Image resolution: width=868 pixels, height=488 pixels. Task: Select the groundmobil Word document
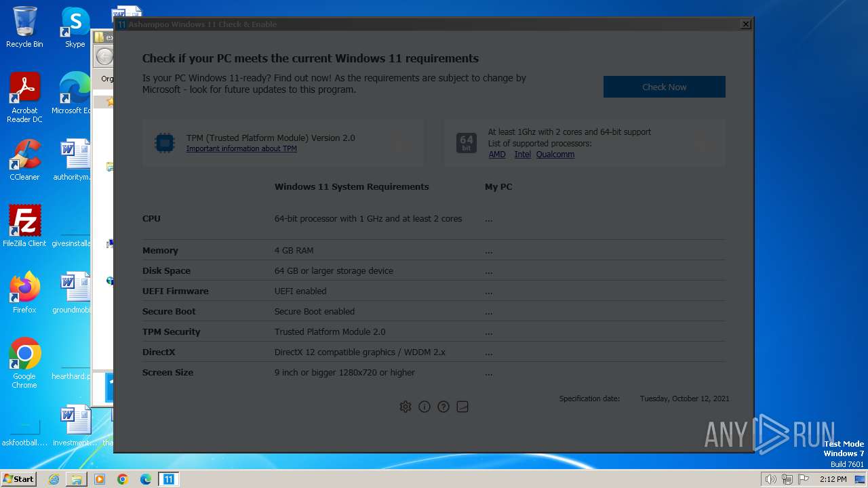[73, 293]
